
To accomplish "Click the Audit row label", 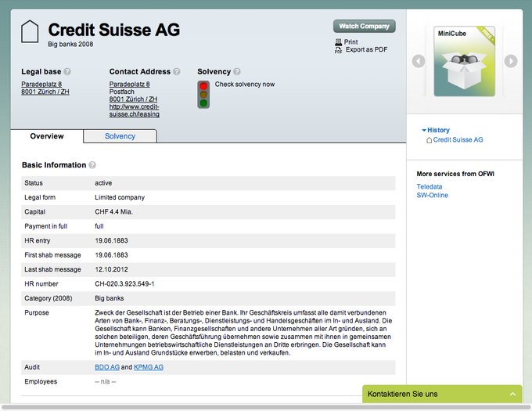I will point(32,367).
